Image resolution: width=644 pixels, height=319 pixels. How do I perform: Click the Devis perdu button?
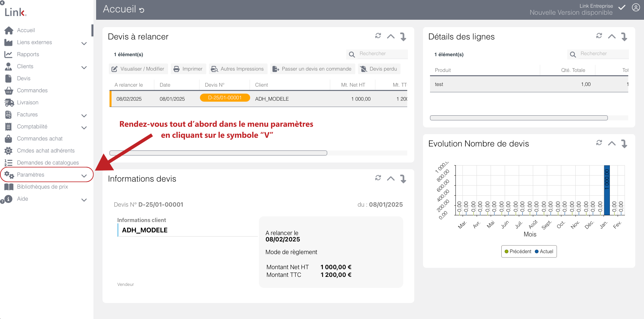[379, 69]
